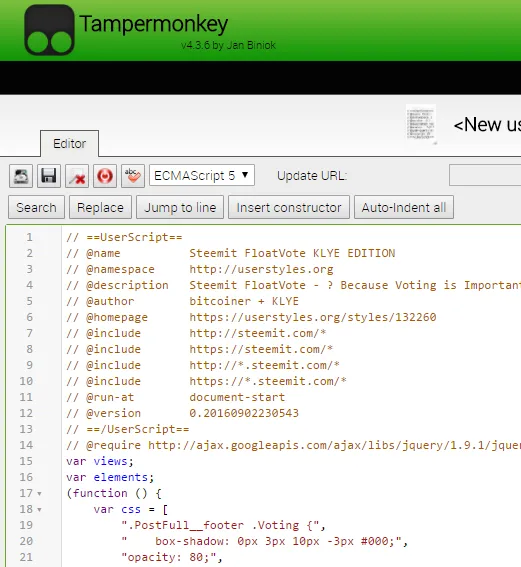Click the @require googleapis jquery line
The width and height of the screenshot is (521, 567).
294,445
